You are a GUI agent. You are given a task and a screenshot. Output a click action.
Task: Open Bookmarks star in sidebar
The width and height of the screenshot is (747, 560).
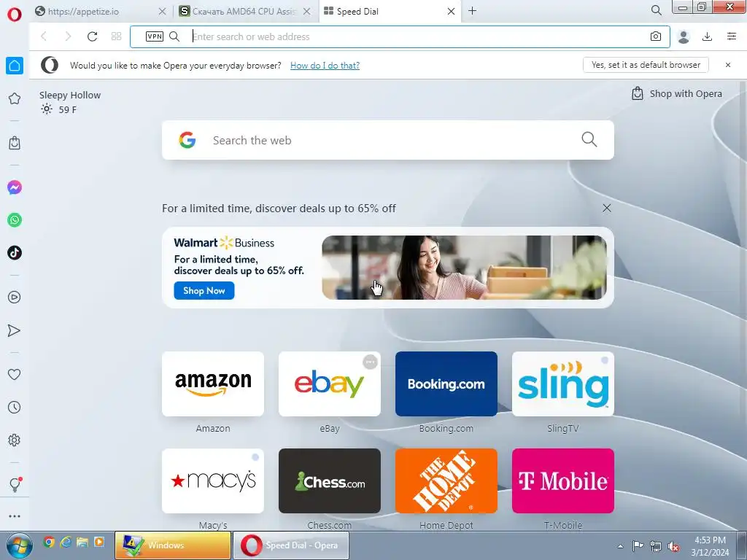[x=15, y=98]
